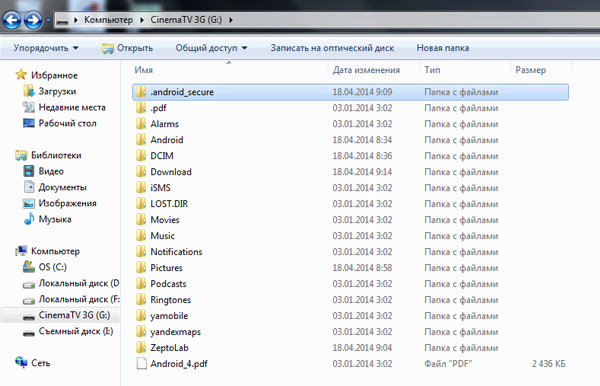The height and width of the screenshot is (386, 600).
Task: Click the 2 436 КБ size value
Action: (548, 364)
